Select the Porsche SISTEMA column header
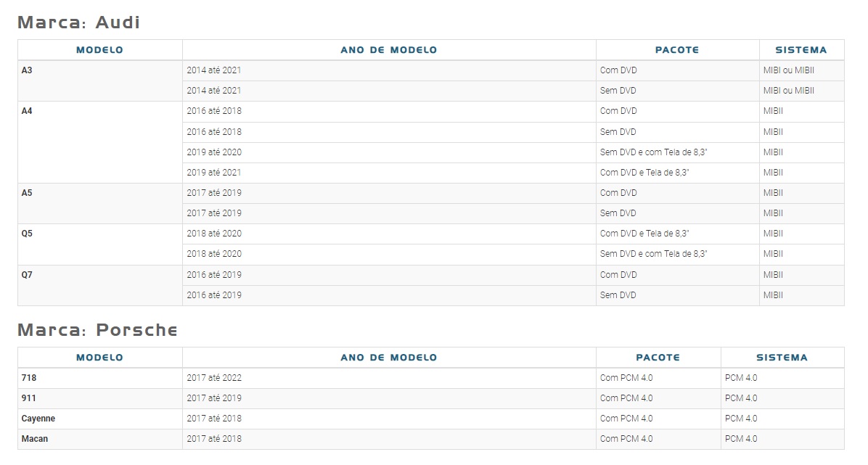 [x=782, y=358]
